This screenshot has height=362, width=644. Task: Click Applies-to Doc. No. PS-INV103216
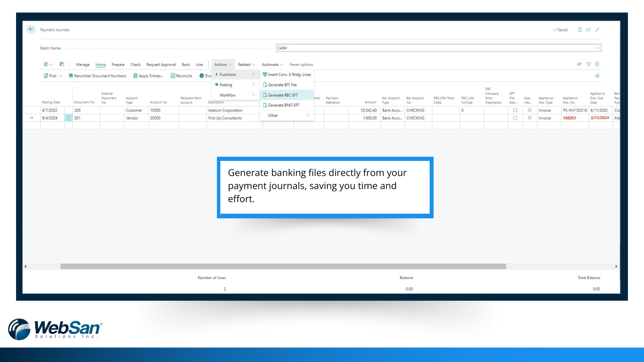tap(575, 110)
